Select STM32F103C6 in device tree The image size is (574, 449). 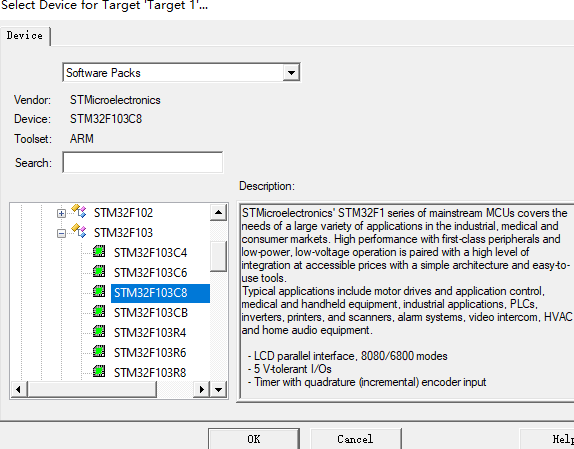[x=150, y=273]
